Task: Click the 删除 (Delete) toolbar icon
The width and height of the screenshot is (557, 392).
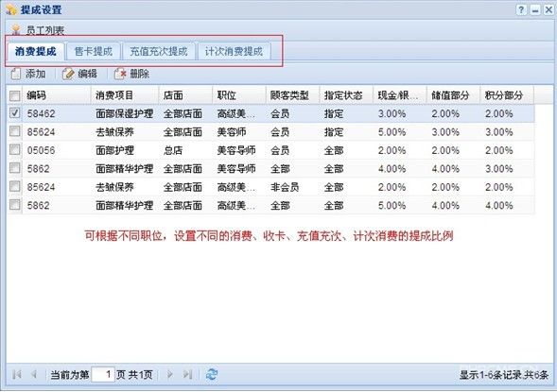Action: click(120, 74)
